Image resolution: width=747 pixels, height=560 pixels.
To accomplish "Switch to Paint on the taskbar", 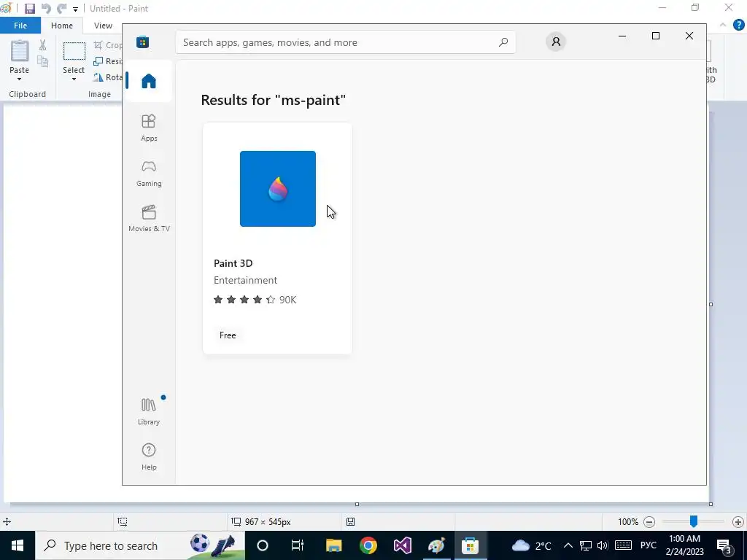I will pos(436,545).
